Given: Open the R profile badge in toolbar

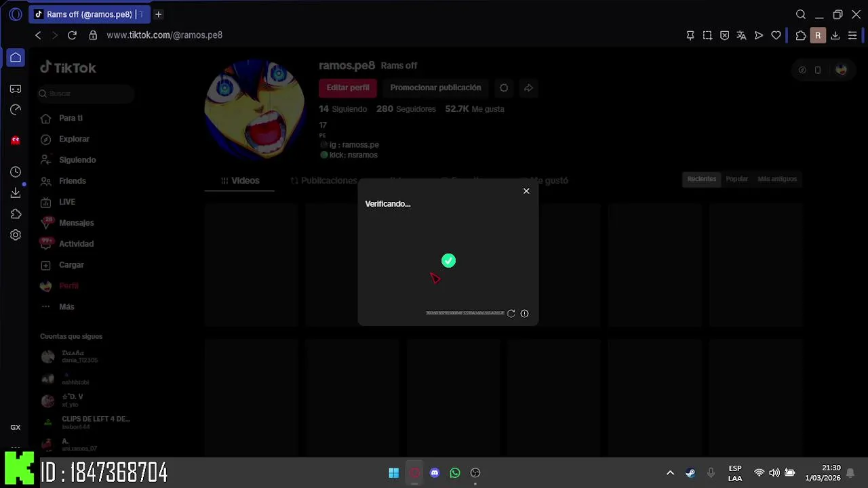Looking at the screenshot, I should tap(818, 35).
